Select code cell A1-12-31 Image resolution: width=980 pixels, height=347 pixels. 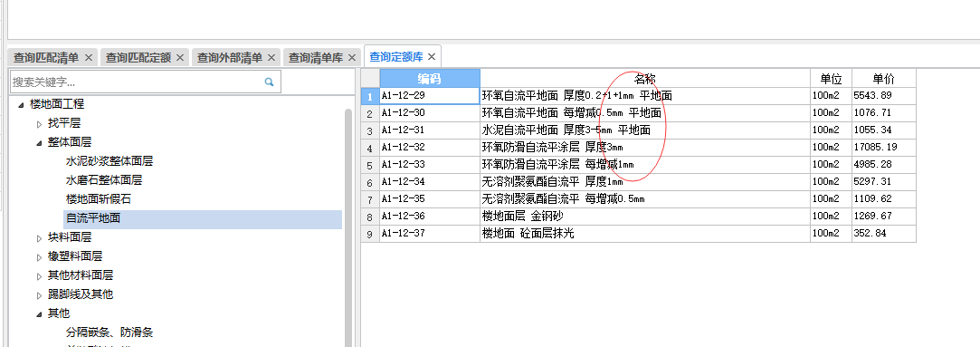(430, 130)
